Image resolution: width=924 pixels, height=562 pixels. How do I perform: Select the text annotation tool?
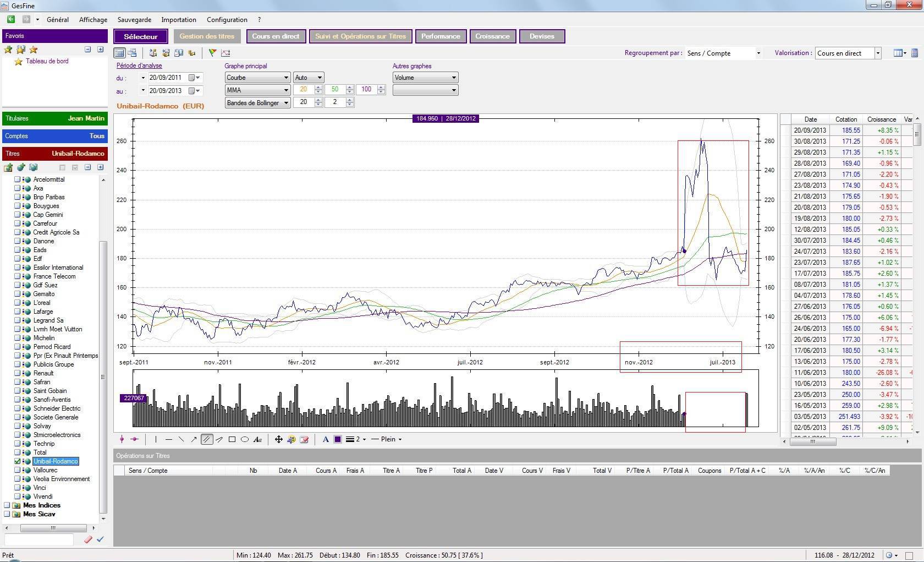(x=257, y=439)
